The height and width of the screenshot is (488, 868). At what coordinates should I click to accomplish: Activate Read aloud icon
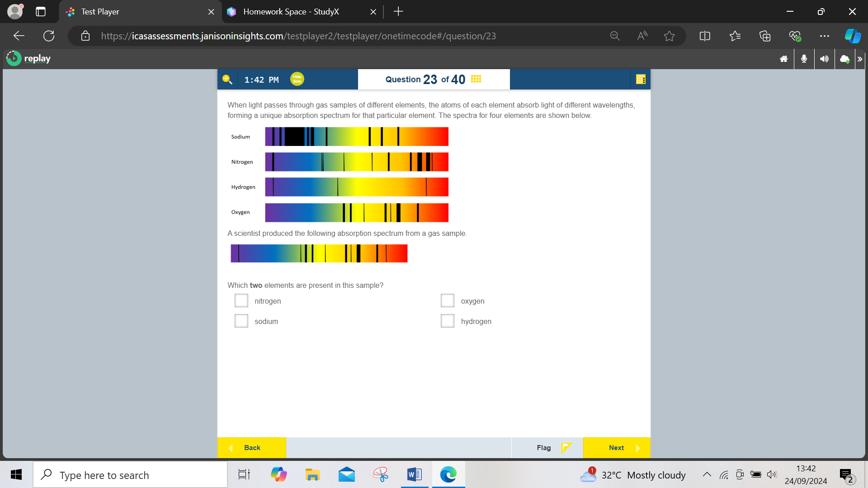pyautogui.click(x=642, y=36)
